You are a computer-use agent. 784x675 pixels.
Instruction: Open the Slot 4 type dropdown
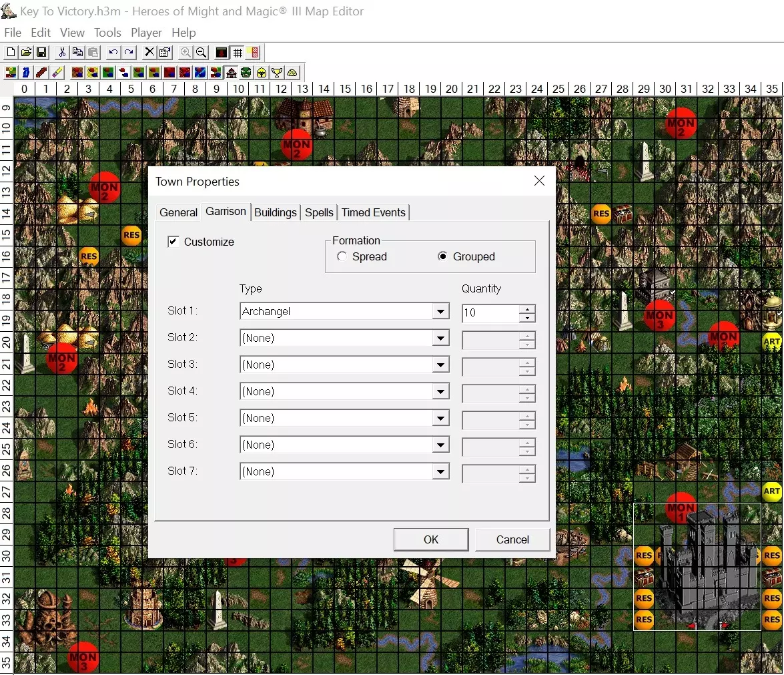point(440,391)
